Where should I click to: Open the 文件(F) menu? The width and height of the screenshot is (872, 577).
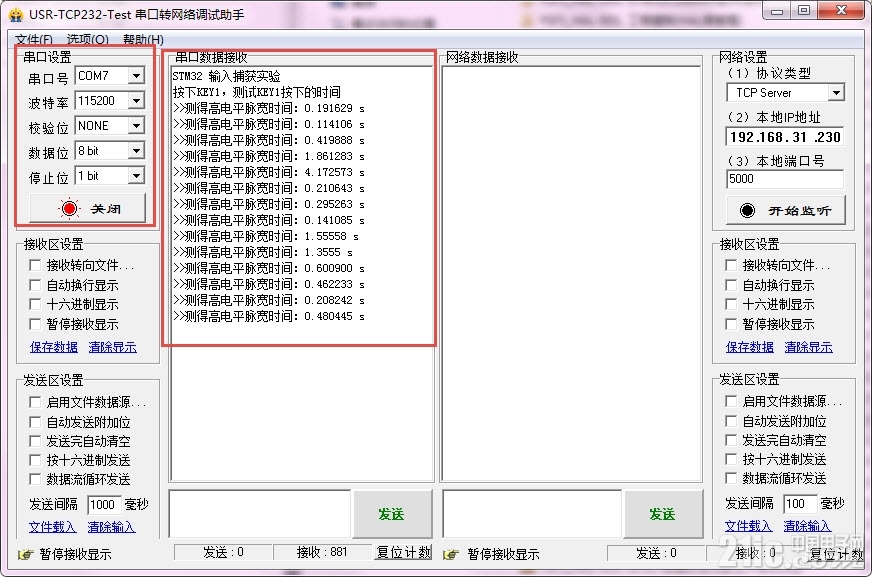click(34, 39)
